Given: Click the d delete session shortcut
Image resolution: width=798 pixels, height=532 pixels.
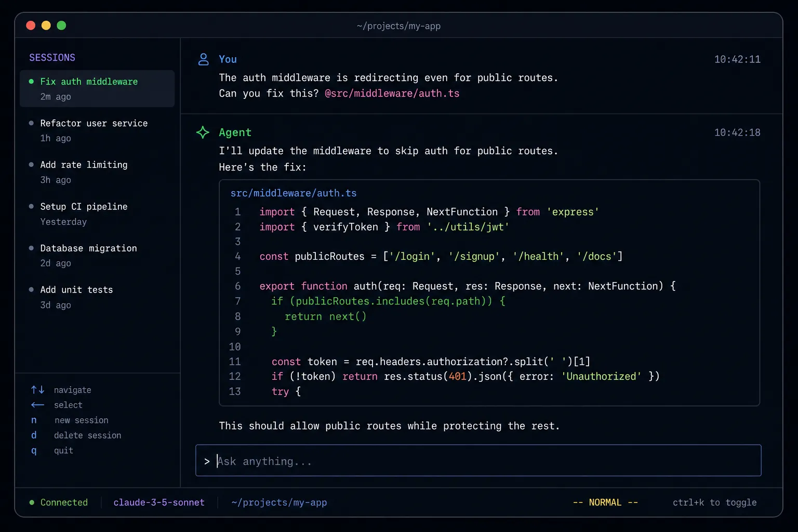Looking at the screenshot, I should pos(76,435).
